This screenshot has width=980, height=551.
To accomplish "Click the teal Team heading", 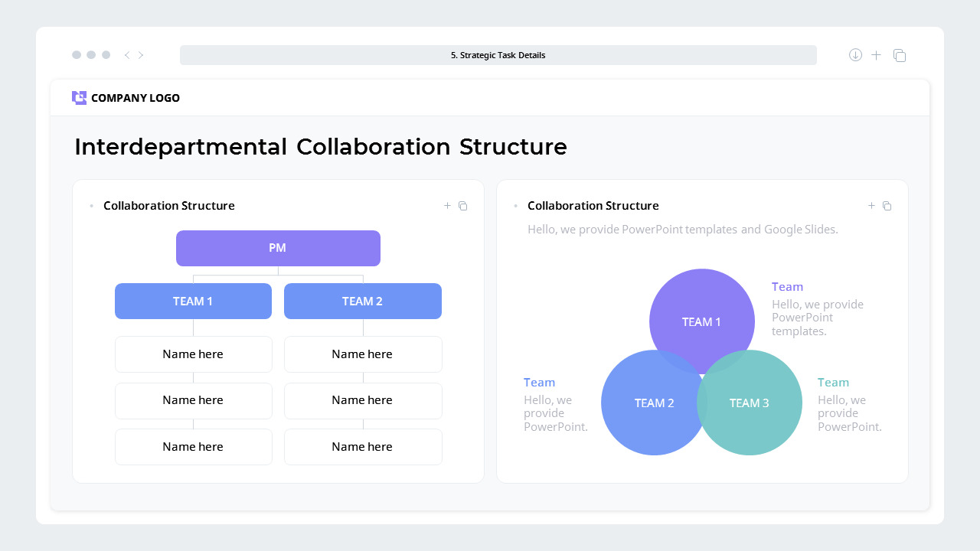I will coord(833,383).
